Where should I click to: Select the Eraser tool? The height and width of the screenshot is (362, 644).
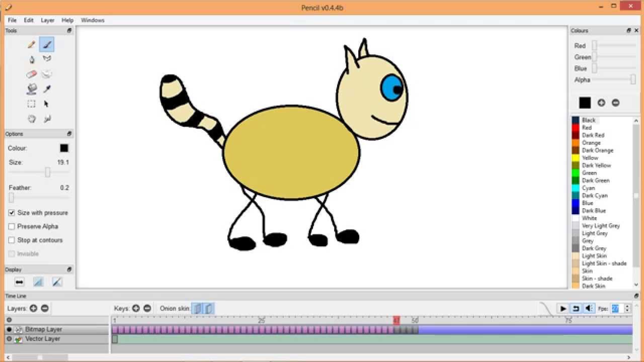31,74
